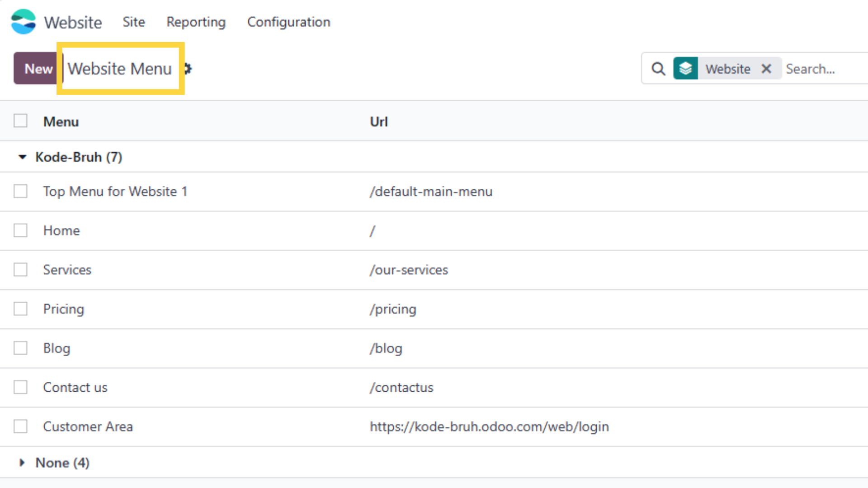Open the Pricing menu record
The image size is (868, 488).
[64, 309]
